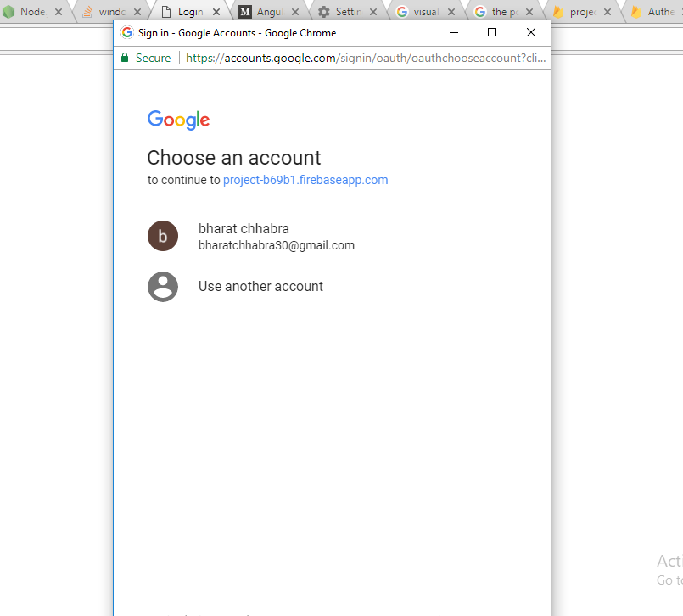This screenshot has width=683, height=616.
Task: Click the green Secure padlock icon
Action: [125, 58]
